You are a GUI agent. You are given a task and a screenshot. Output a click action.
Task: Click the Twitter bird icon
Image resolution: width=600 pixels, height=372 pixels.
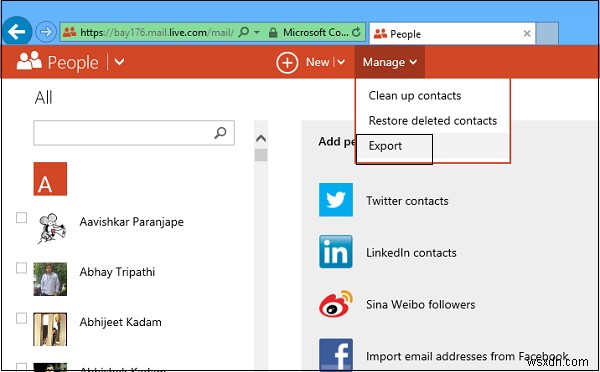coord(336,200)
